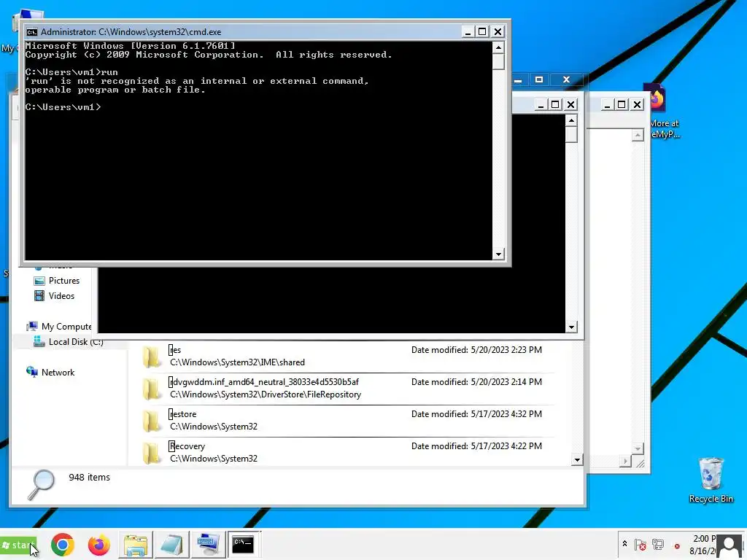Click the red status tray icon
The width and height of the screenshot is (747, 560).
(677, 546)
